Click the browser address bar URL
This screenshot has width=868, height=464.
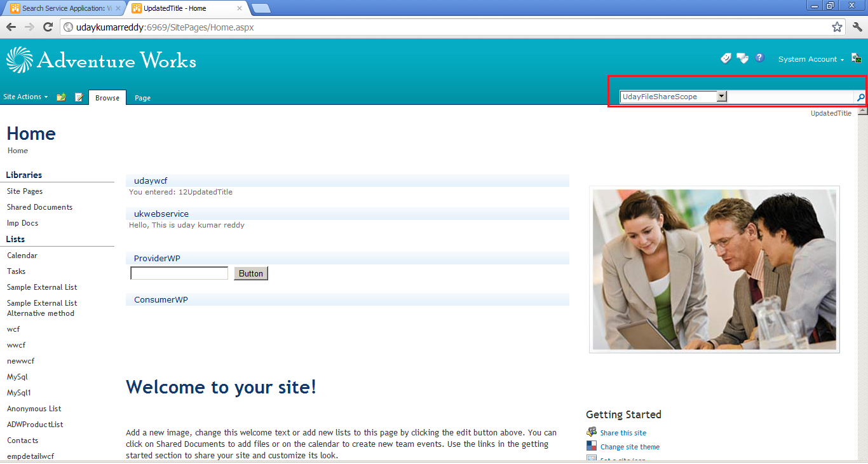(x=165, y=27)
